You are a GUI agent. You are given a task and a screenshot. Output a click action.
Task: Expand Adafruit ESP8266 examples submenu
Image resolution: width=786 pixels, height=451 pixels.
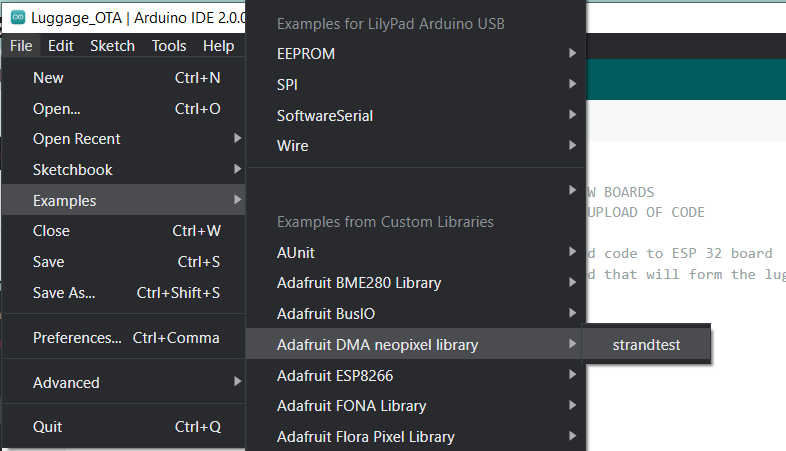click(x=416, y=376)
